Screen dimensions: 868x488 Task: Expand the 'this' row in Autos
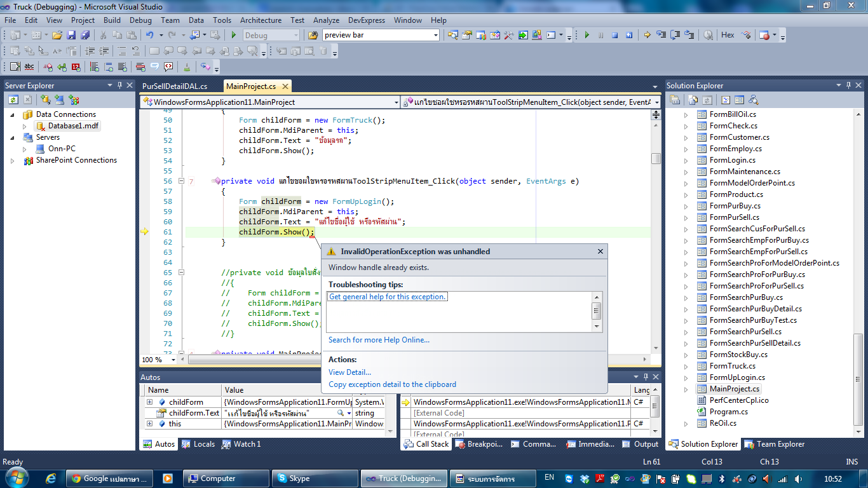[x=150, y=424]
